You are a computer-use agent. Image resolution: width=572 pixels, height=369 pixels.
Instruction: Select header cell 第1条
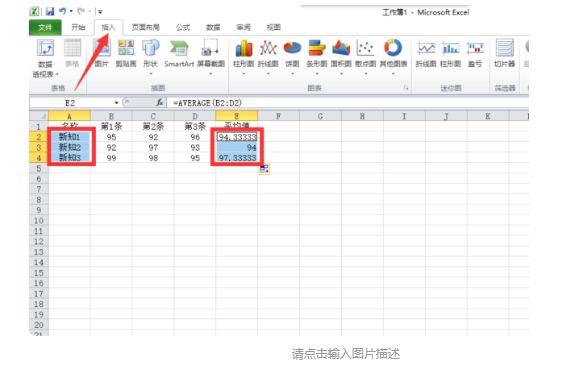pos(111,127)
